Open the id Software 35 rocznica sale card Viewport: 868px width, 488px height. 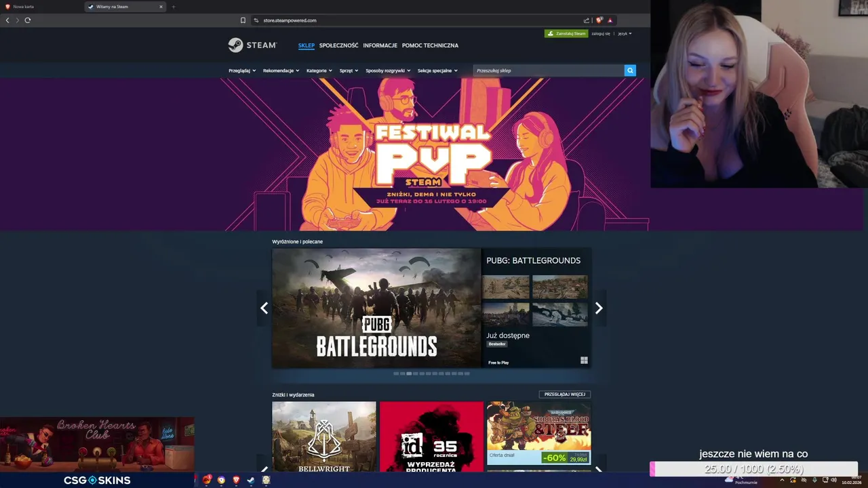[431, 436]
